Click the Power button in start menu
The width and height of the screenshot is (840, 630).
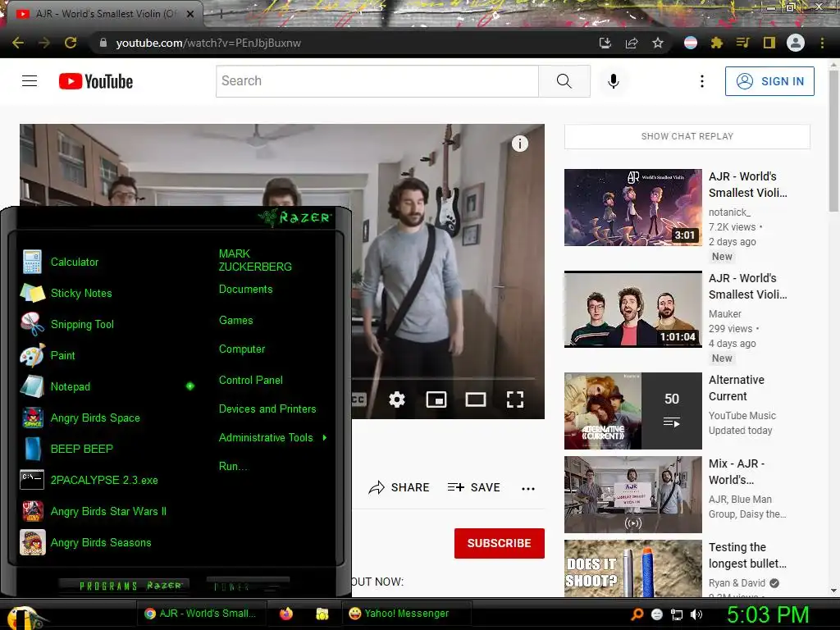click(x=248, y=586)
